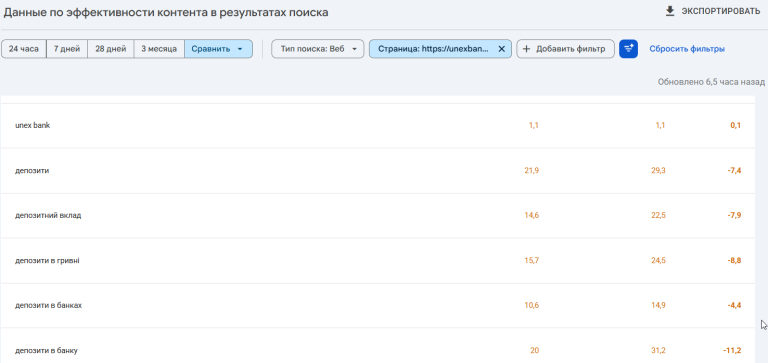The image size is (768, 363).
Task: Open the депозитний вклад query row
Action: [378, 216]
